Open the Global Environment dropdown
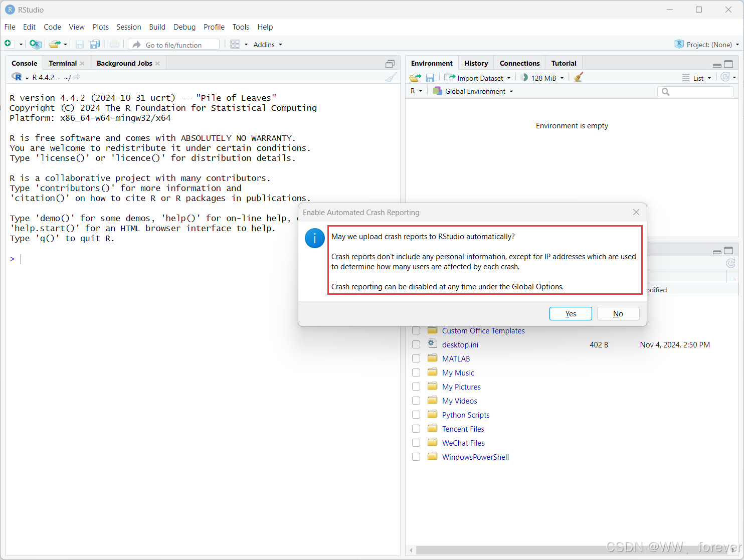Viewport: 744px width, 560px height. (x=473, y=91)
